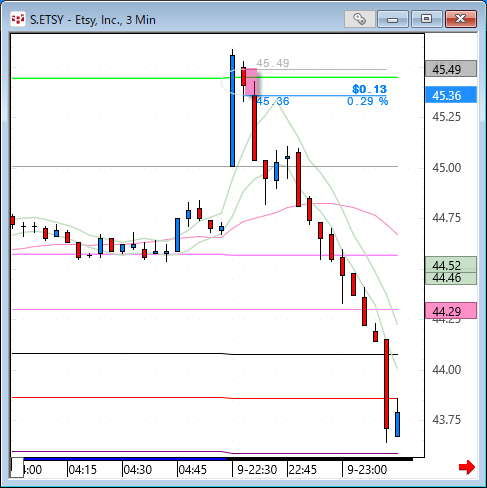This screenshot has height=488, width=487.
Task: Click the 44.29 pink price label
Action: click(x=451, y=311)
